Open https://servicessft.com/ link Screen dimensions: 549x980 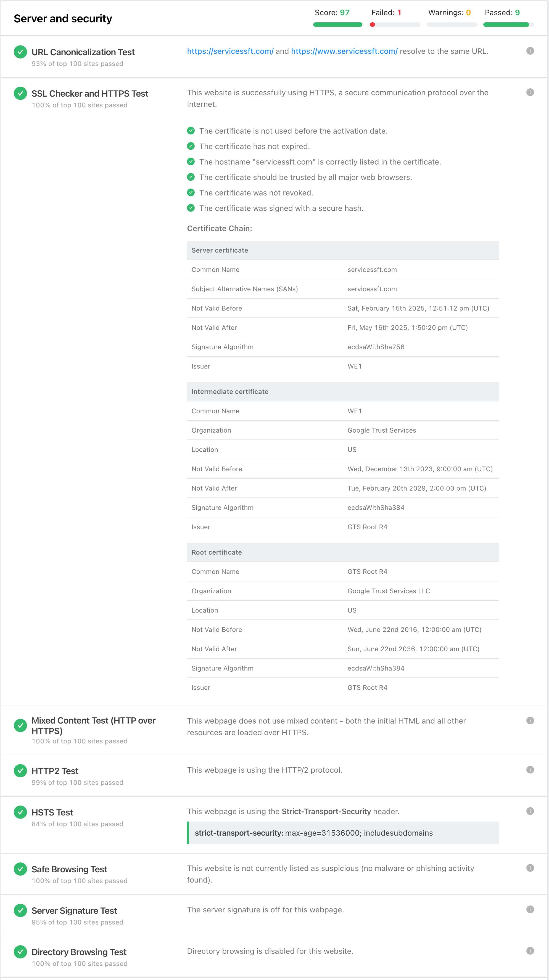(230, 51)
